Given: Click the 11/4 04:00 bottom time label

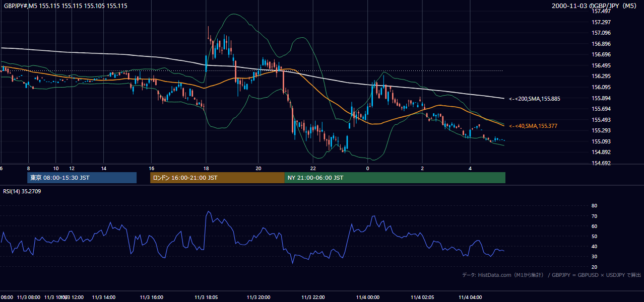Looking at the screenshot, I should 470,297.
